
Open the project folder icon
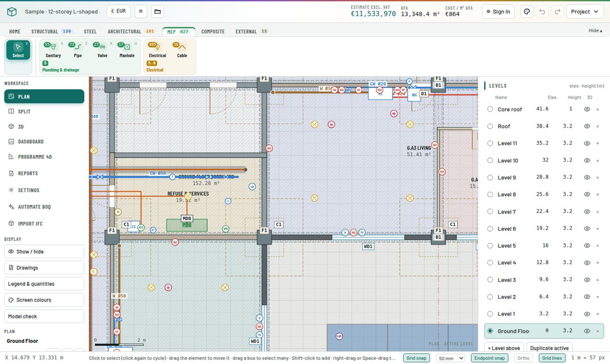click(x=157, y=11)
